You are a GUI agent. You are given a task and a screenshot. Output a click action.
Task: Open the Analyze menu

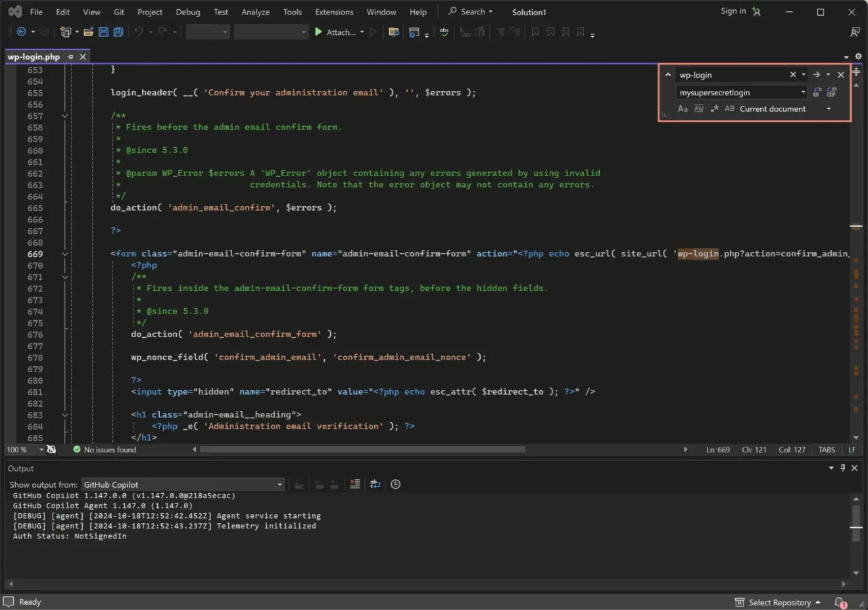click(x=255, y=12)
